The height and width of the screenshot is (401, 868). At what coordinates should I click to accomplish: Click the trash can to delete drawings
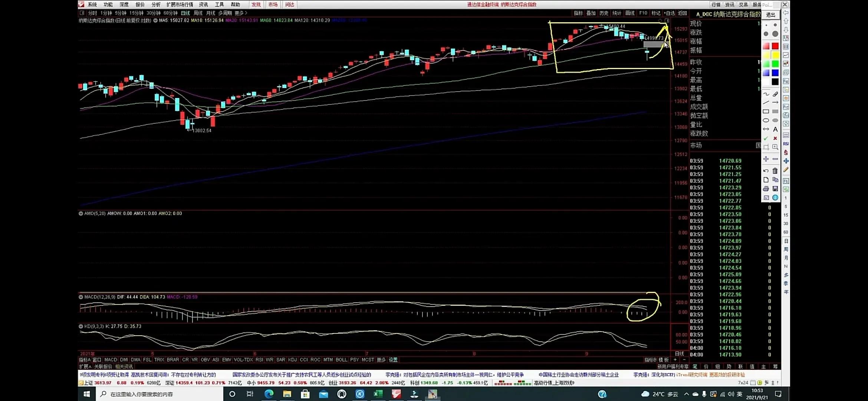tap(775, 171)
